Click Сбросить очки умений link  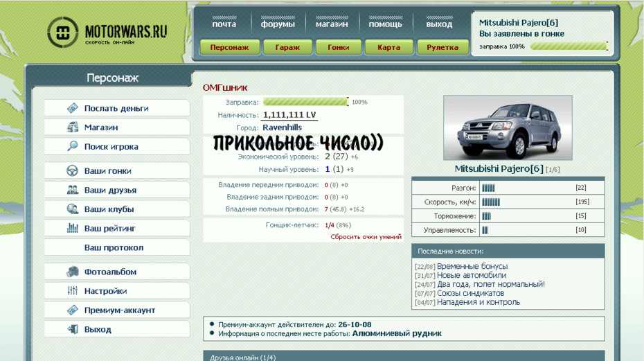tap(366, 237)
